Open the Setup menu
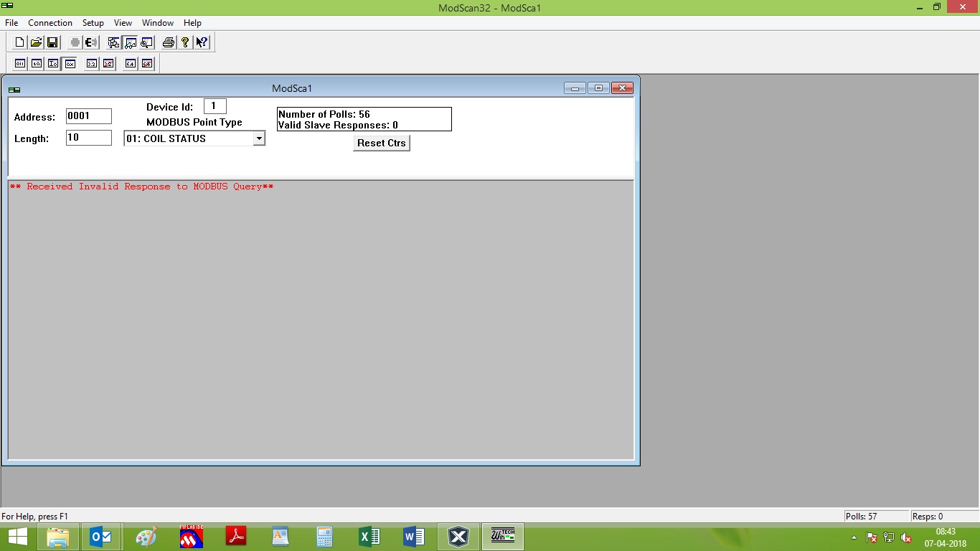 pyautogui.click(x=93, y=23)
